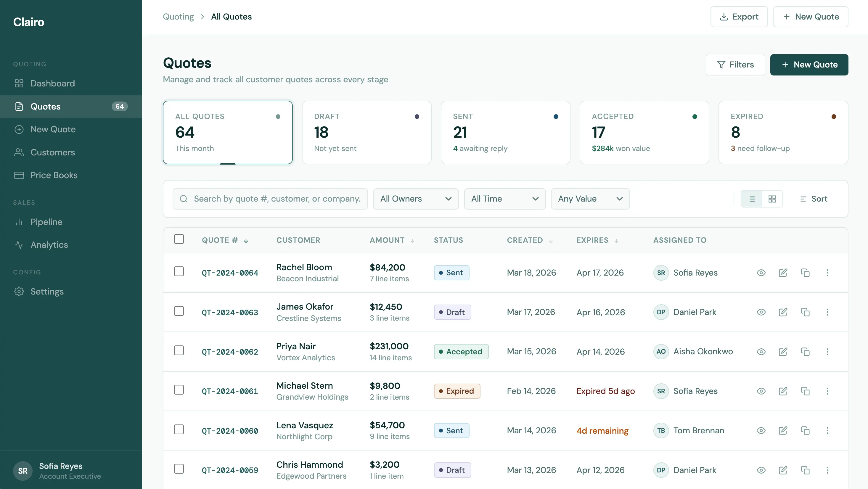The height and width of the screenshot is (489, 868).
Task: Focus the quote search input field
Action: click(x=270, y=199)
